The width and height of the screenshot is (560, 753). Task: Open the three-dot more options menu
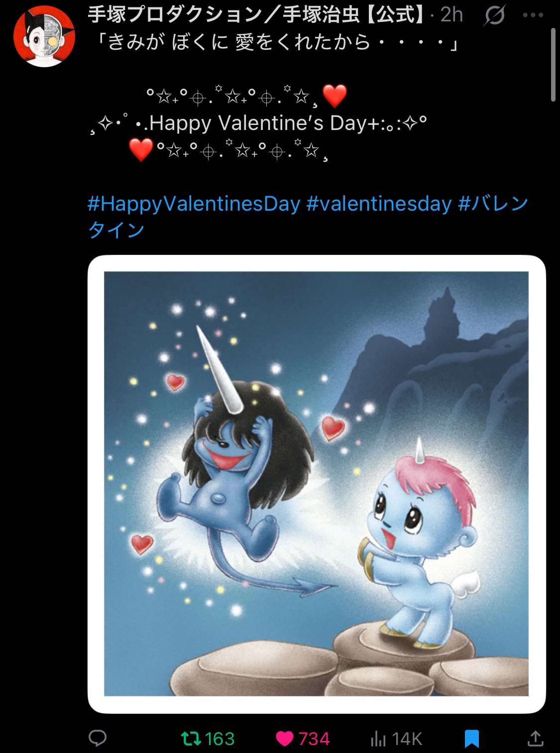pyautogui.click(x=533, y=15)
